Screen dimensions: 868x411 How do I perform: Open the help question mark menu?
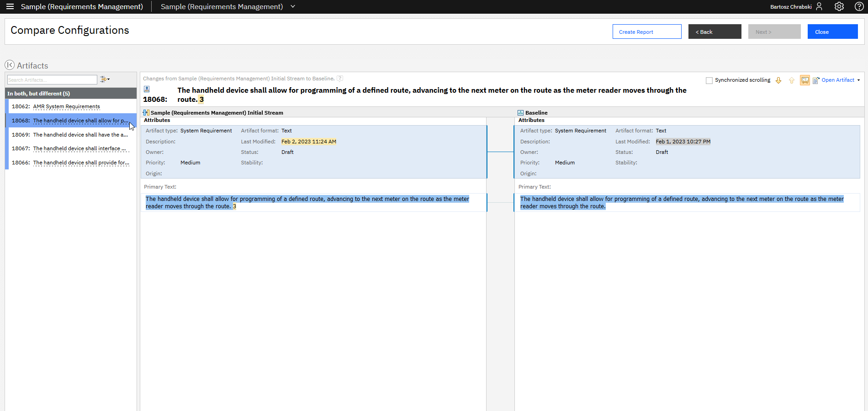tap(859, 6)
